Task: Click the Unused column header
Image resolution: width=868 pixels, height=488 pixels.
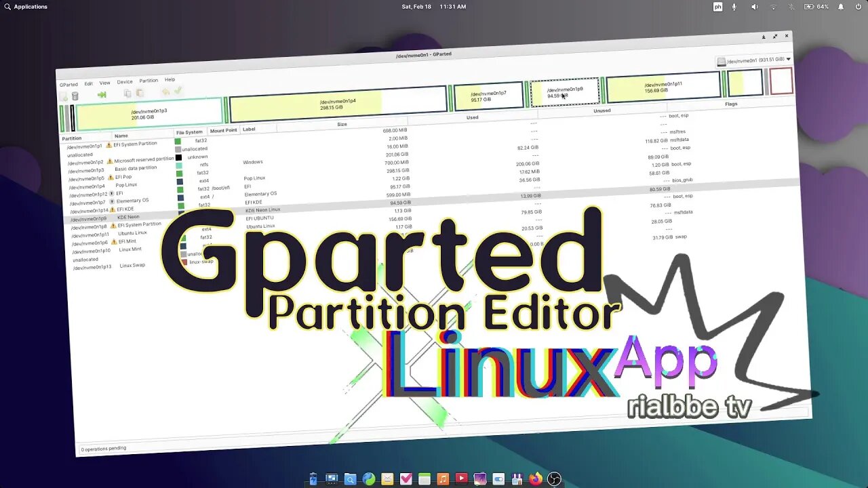Action: pyautogui.click(x=602, y=110)
